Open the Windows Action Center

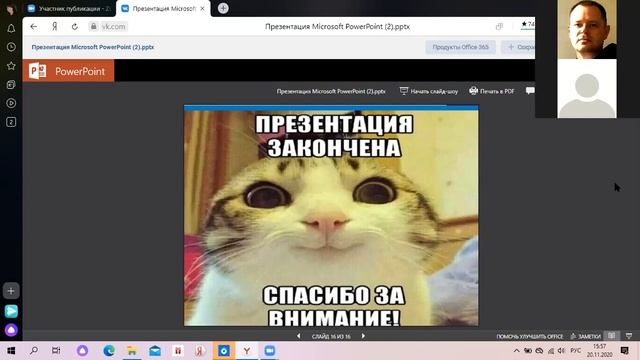624,351
